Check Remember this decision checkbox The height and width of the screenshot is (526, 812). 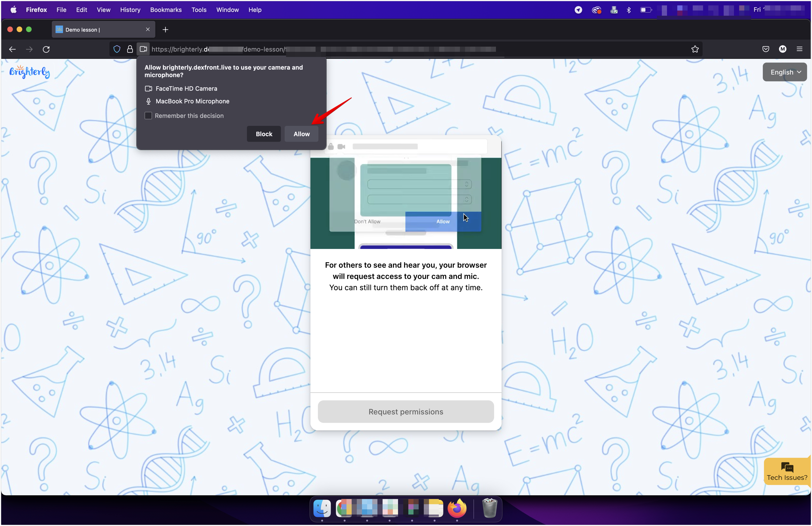click(148, 116)
